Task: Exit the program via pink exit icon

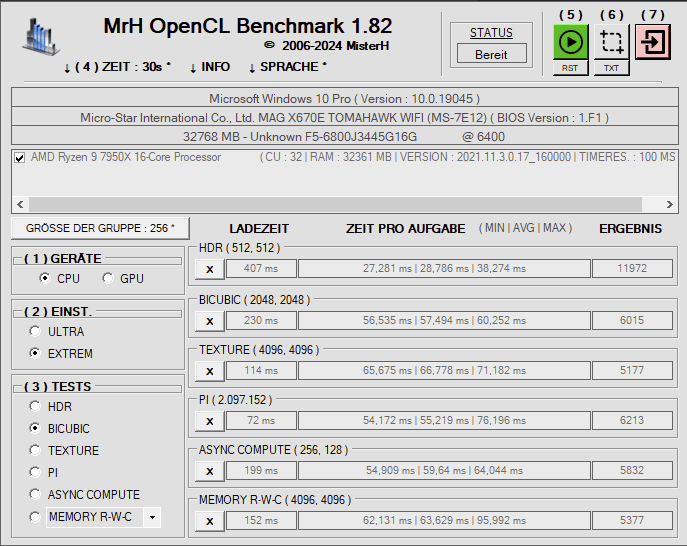Action: [652, 42]
